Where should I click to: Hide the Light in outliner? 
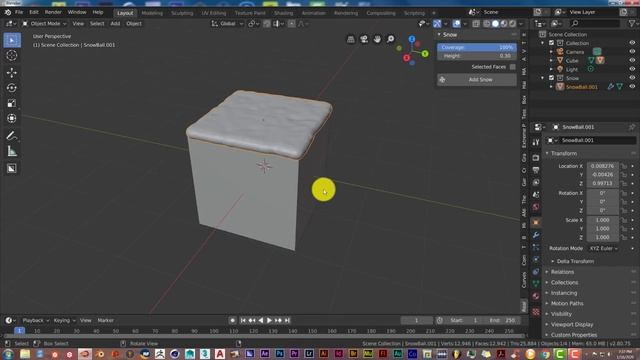(x=632, y=69)
